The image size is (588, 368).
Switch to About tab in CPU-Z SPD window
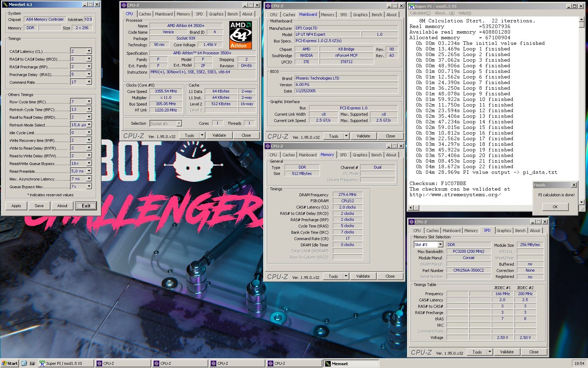pos(535,231)
